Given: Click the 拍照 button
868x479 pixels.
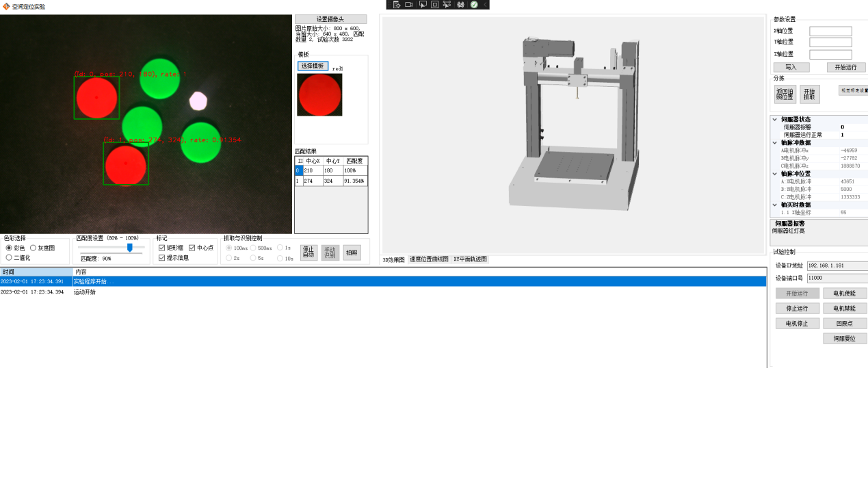Looking at the screenshot, I should pyautogui.click(x=352, y=253).
